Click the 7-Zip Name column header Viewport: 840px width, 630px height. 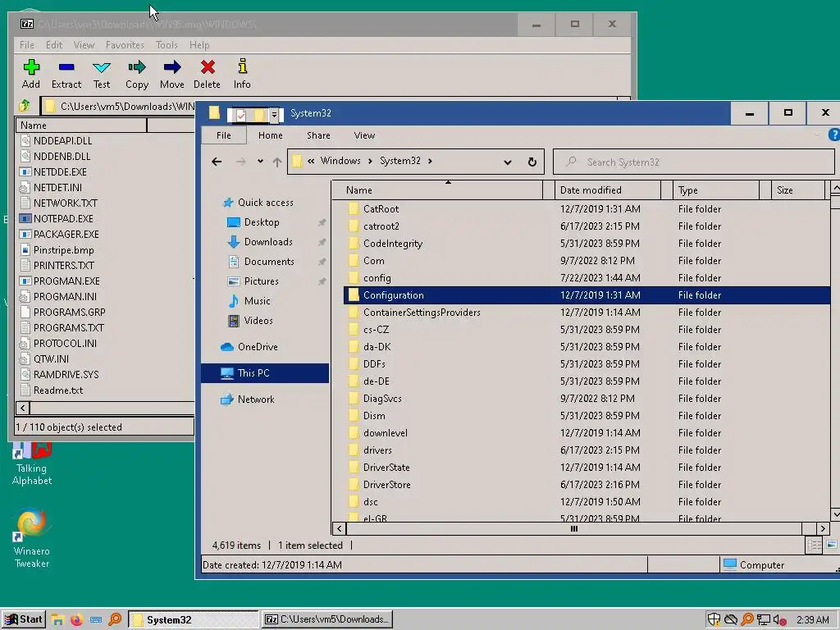81,126
